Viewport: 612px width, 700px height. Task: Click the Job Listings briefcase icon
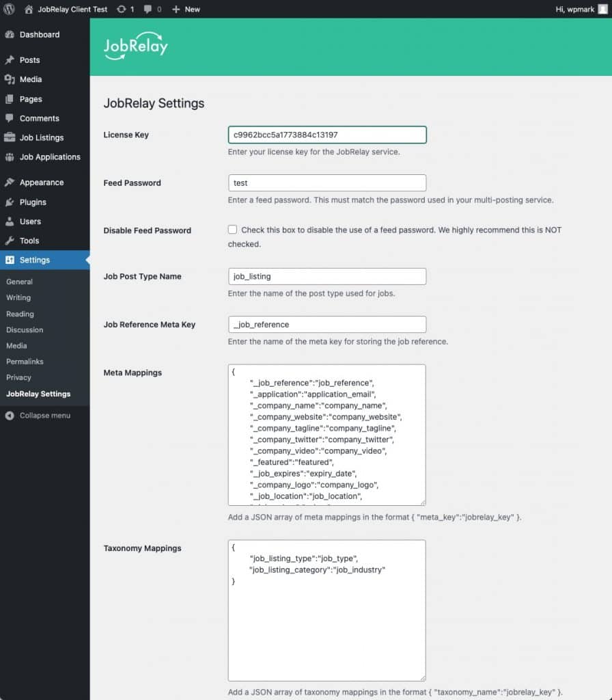(x=10, y=137)
